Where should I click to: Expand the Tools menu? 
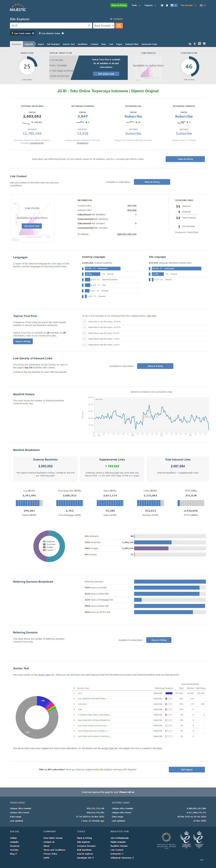(x=136, y=5)
